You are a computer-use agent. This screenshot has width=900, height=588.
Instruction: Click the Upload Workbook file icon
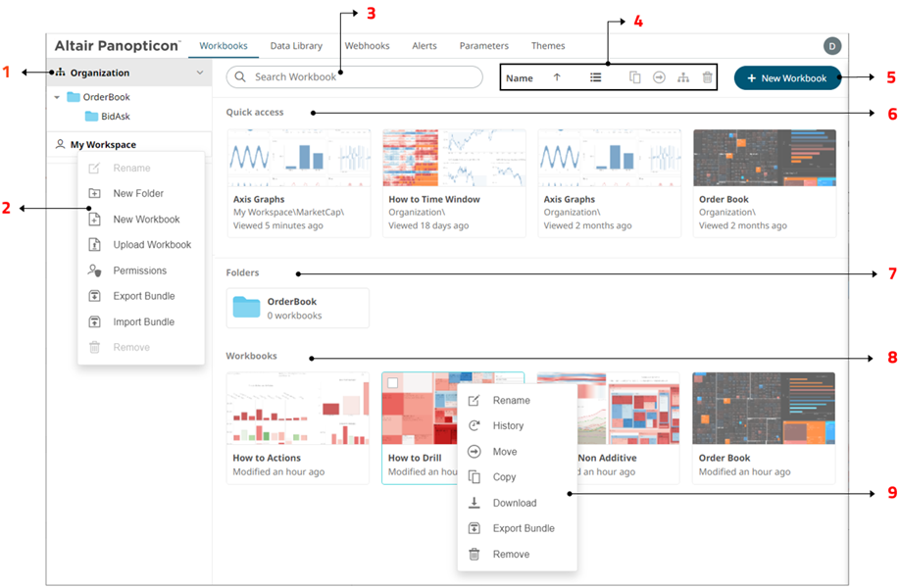pyautogui.click(x=95, y=244)
